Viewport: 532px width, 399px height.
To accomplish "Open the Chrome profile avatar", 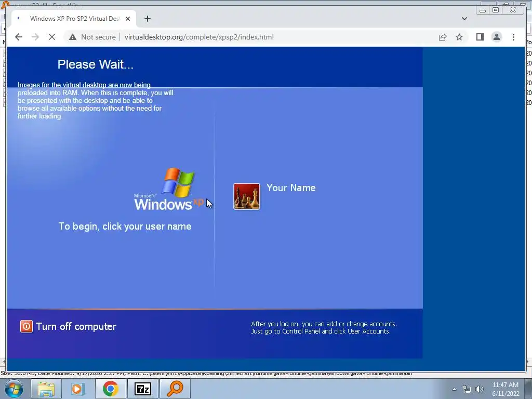I will coord(496,37).
